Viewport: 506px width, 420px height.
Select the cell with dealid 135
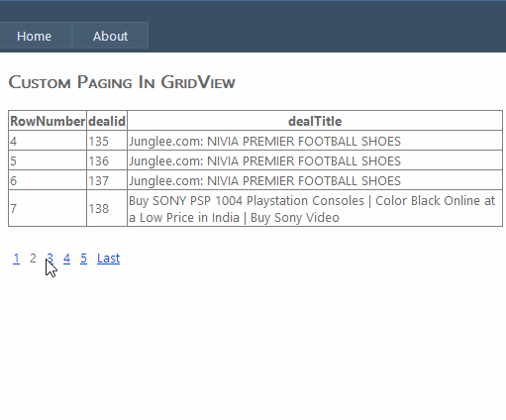click(x=107, y=141)
